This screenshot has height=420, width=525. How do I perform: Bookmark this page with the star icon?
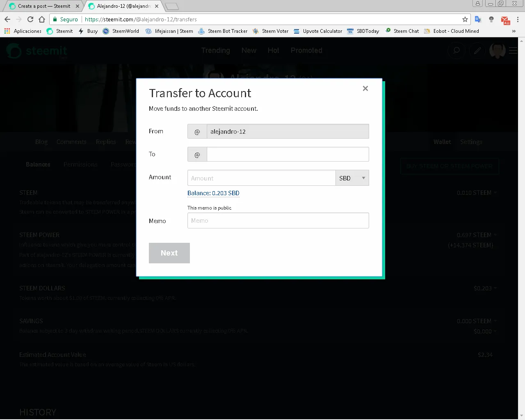(x=465, y=19)
